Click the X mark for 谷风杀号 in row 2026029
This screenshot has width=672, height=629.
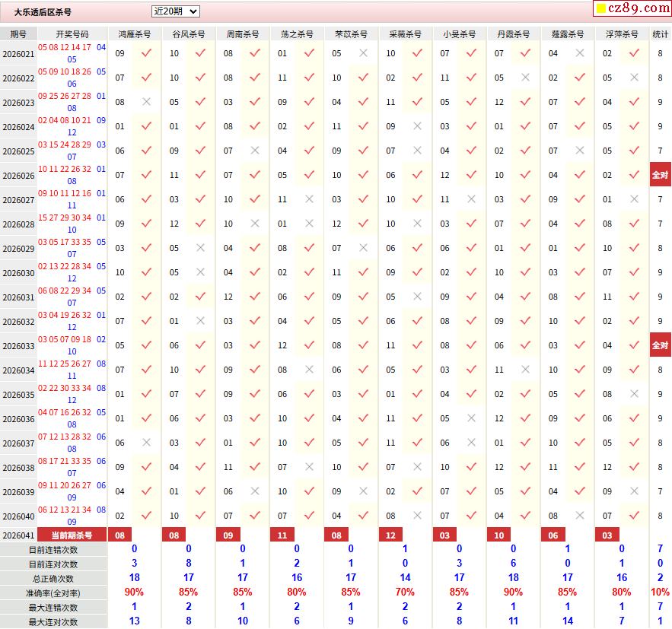pyautogui.click(x=200, y=248)
